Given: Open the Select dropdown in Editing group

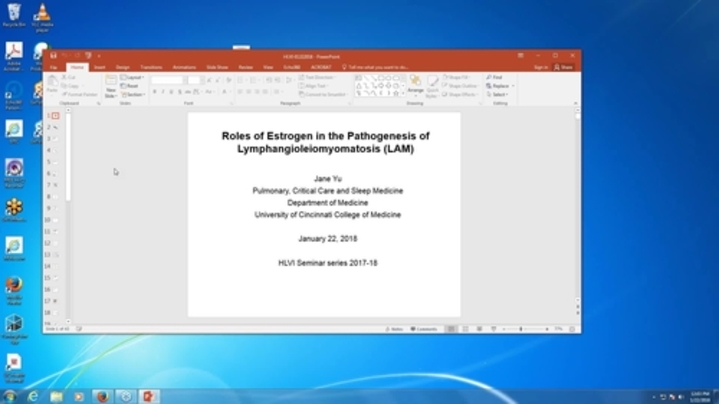Looking at the screenshot, I should [x=498, y=94].
